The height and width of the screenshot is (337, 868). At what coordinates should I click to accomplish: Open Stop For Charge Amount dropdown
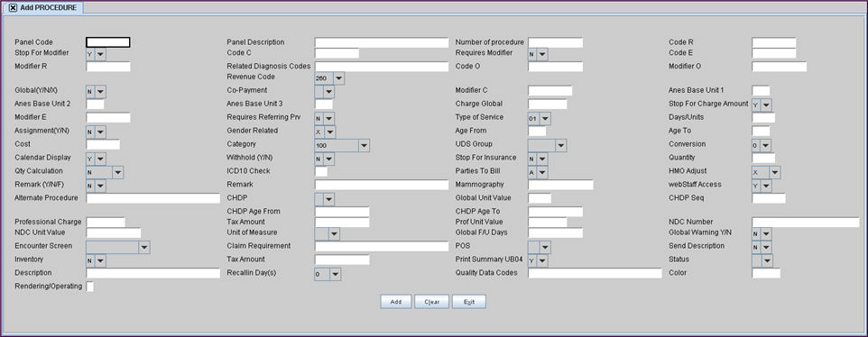pos(766,105)
